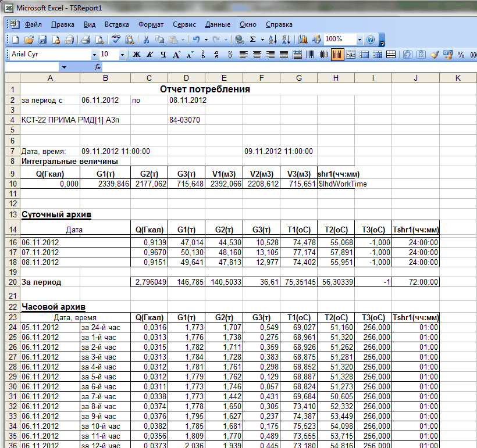This screenshot has height=448, width=477.
Task: Toggle italic formatting (К button)
Action: point(150,55)
